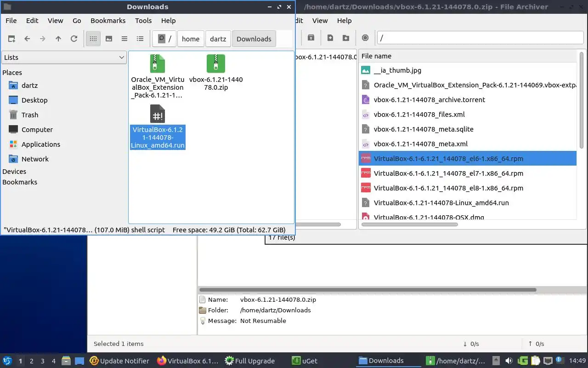Select Oracle_VM_VirtualBox_Extension_Pack vbox-extpack entry
Image resolution: width=588 pixels, height=368 pixels.
[x=467, y=85]
